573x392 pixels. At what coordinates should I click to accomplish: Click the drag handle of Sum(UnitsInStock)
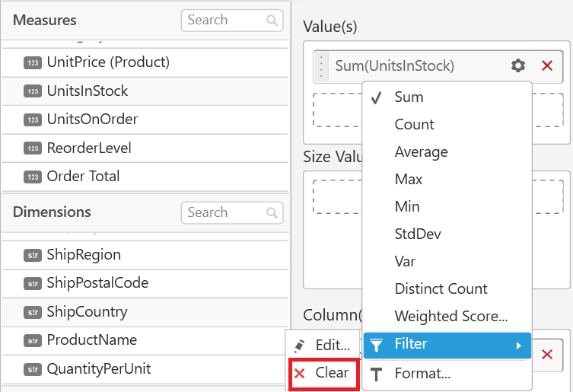click(x=321, y=66)
